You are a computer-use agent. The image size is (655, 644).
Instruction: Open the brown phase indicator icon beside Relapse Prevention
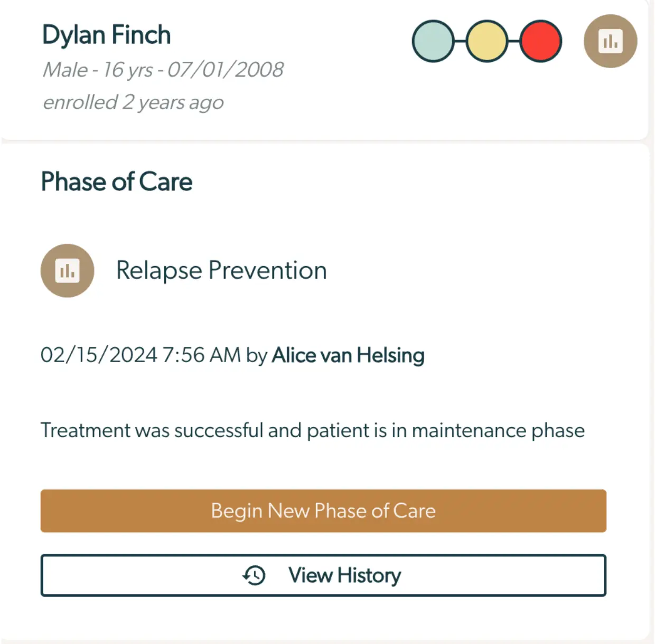[67, 270]
